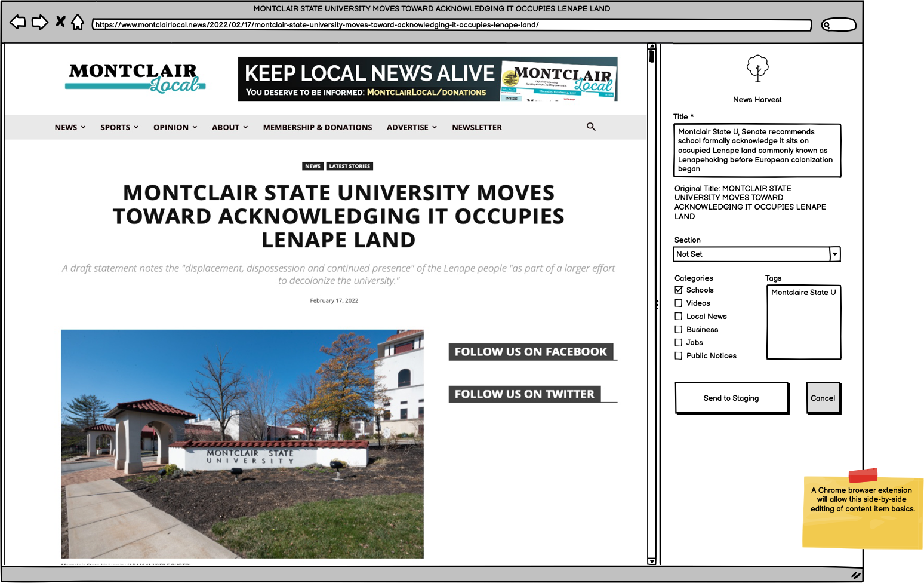Click the News Harvest tree logo
The height and width of the screenshot is (583, 924).
[x=757, y=69]
